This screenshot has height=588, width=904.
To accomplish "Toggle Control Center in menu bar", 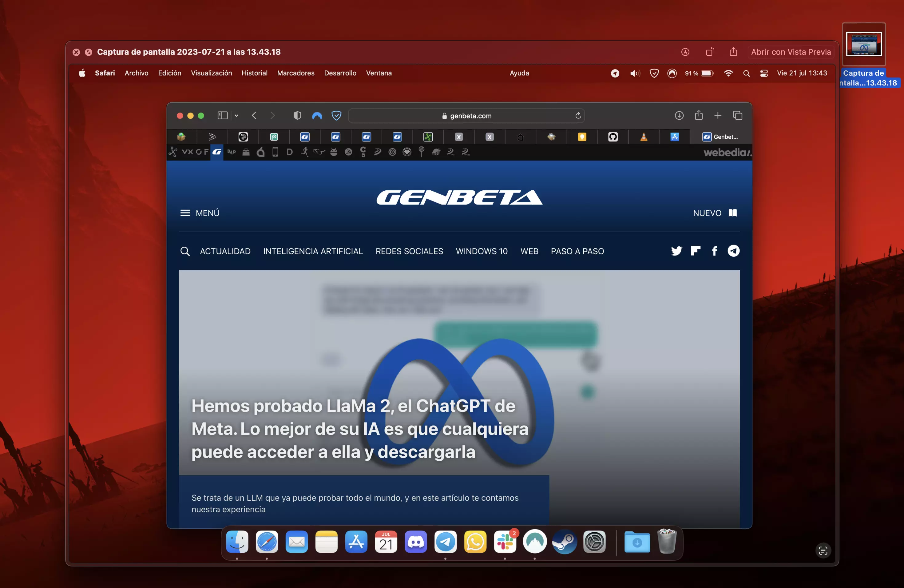I will pos(764,73).
